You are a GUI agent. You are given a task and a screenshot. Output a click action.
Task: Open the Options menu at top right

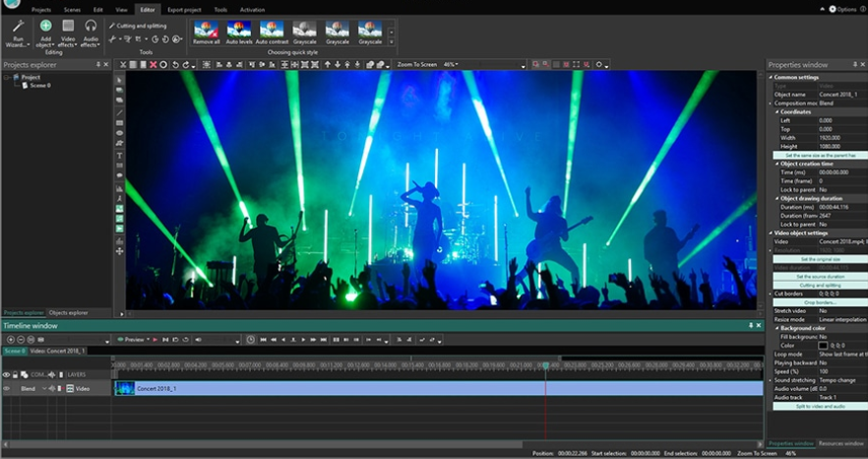(x=843, y=10)
